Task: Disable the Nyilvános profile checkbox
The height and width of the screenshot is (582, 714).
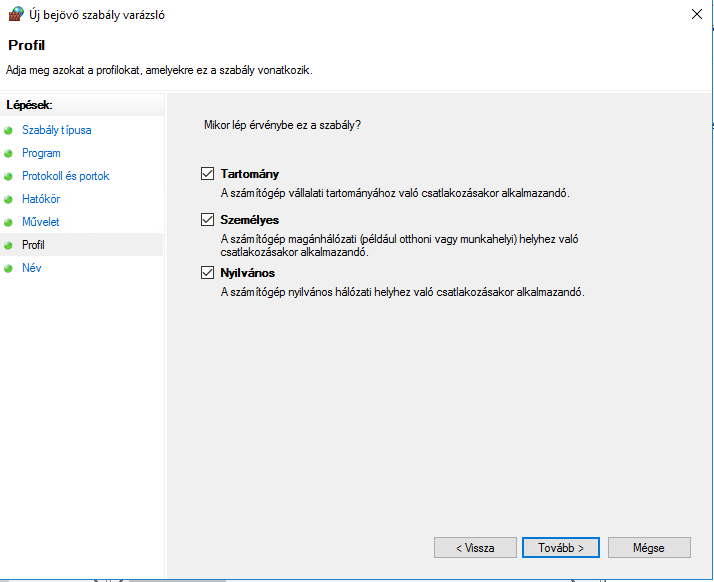Action: 208,273
